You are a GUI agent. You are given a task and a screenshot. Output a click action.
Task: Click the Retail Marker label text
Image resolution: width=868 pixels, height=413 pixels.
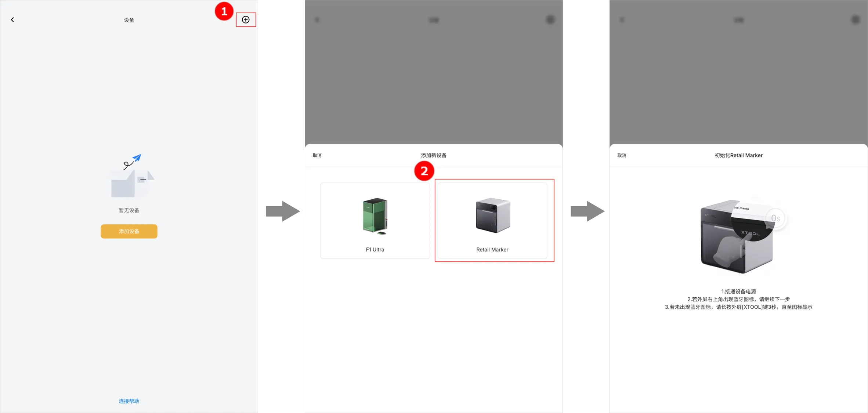[x=492, y=250]
